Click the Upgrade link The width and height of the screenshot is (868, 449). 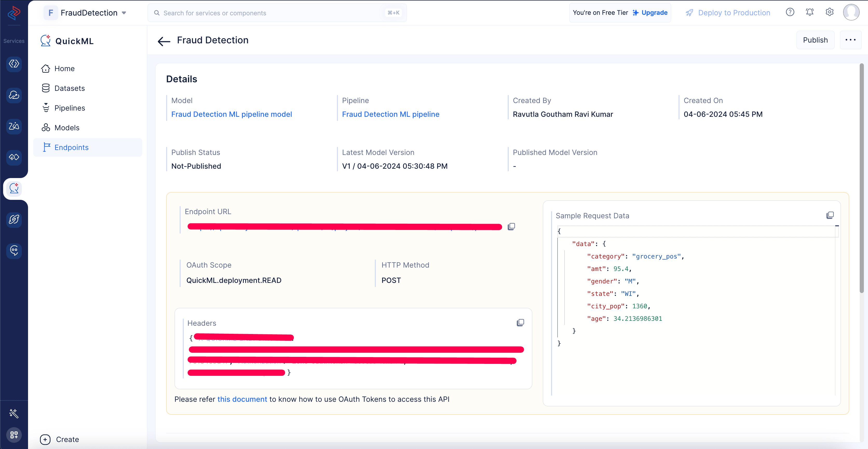tap(654, 12)
